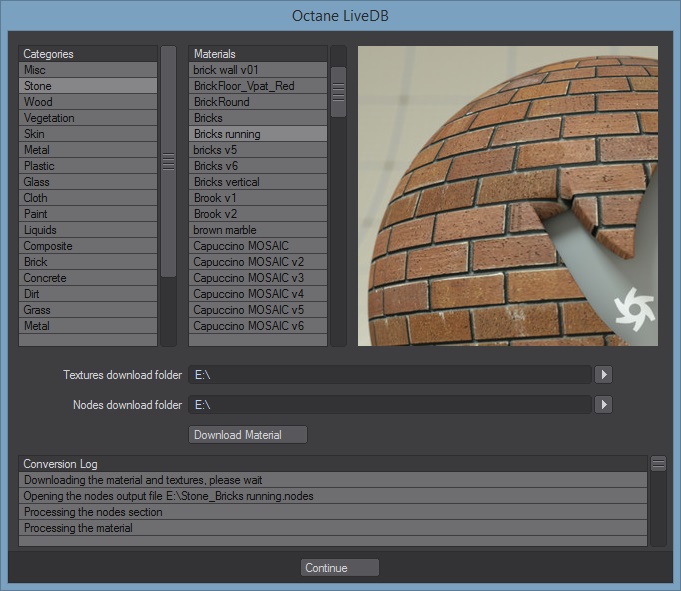
Task: Choose Capuccino MOSAIC v5 material
Action: coord(258,310)
